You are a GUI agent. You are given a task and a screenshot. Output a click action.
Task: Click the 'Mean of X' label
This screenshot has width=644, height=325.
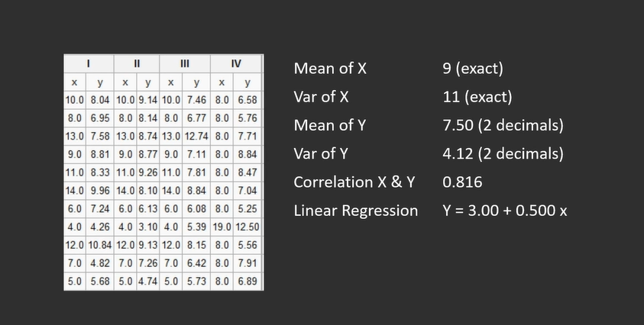(330, 68)
